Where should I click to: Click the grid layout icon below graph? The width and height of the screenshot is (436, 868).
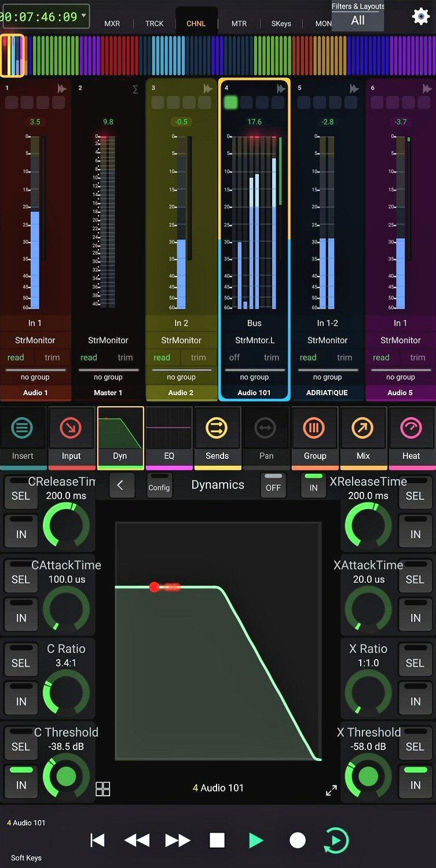tap(103, 789)
